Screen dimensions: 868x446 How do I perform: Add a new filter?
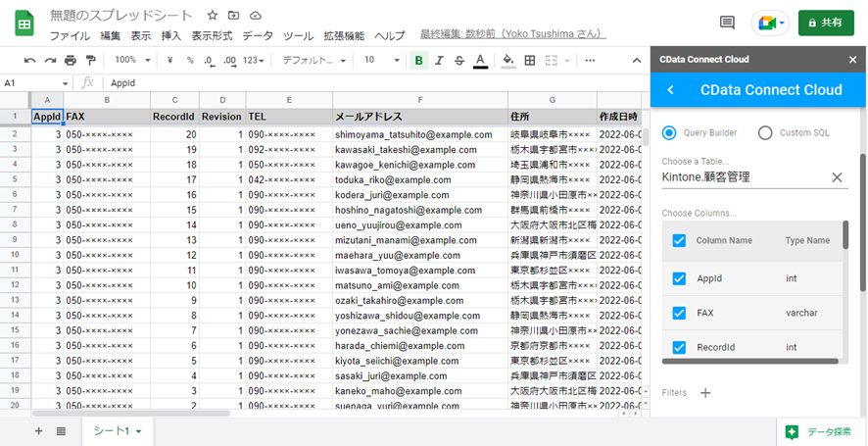click(705, 393)
